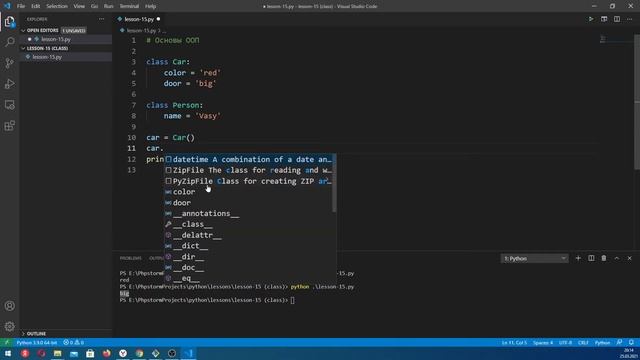Screen dimensions: 640x360
Task: Expand the Outline section
Action: (x=36, y=333)
